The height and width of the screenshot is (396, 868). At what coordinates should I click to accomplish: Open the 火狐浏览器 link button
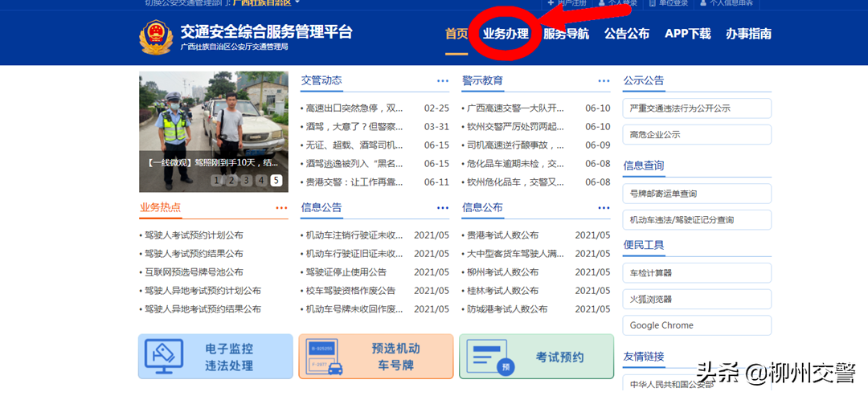(x=697, y=300)
